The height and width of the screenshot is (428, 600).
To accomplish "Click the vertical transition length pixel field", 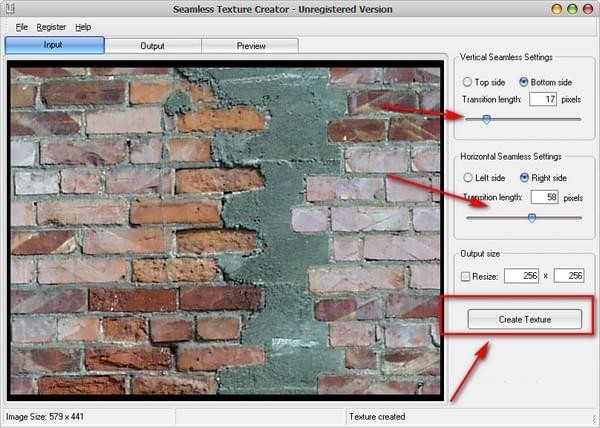I will pyautogui.click(x=543, y=100).
